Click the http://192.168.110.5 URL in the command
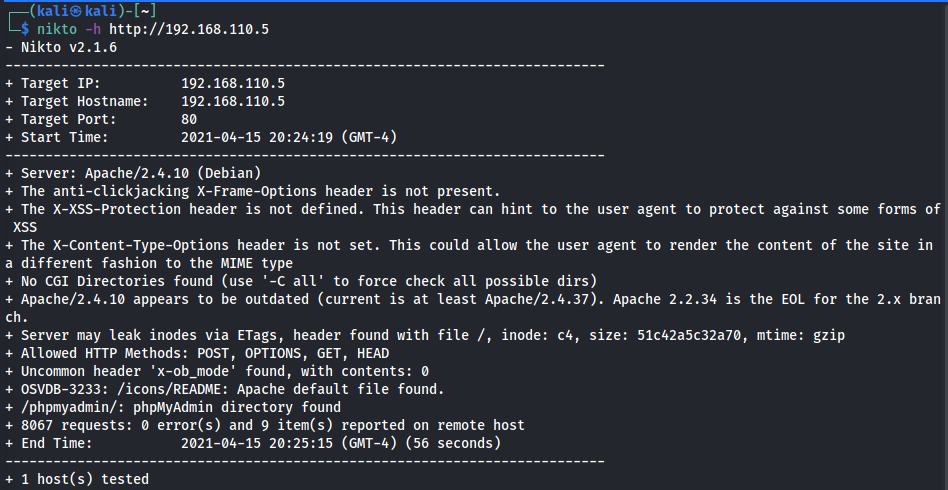This screenshot has width=948, height=490. coord(189,29)
